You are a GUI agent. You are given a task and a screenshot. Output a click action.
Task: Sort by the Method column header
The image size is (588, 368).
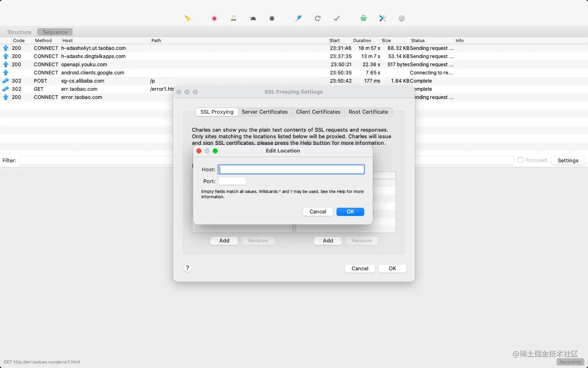coord(43,40)
